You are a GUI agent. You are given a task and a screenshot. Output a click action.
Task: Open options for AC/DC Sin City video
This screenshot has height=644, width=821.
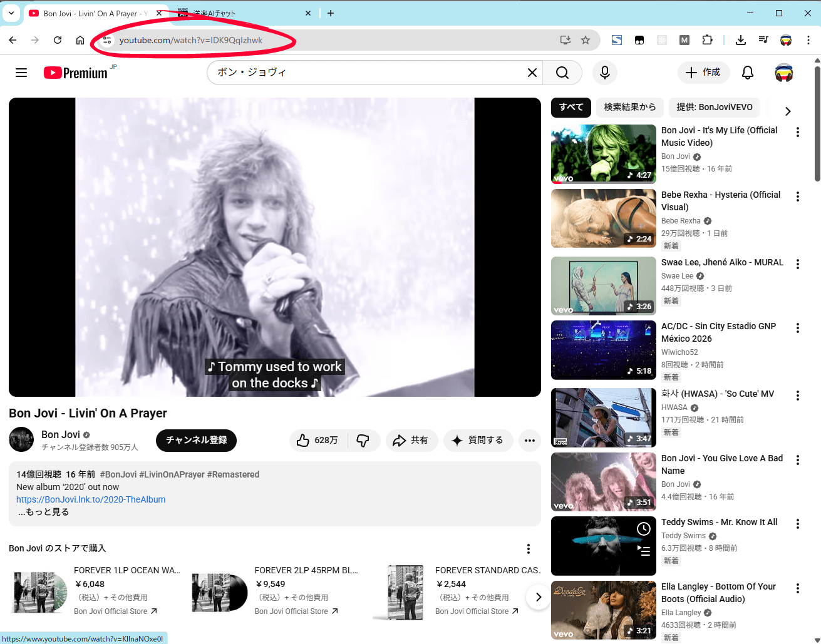click(x=798, y=328)
